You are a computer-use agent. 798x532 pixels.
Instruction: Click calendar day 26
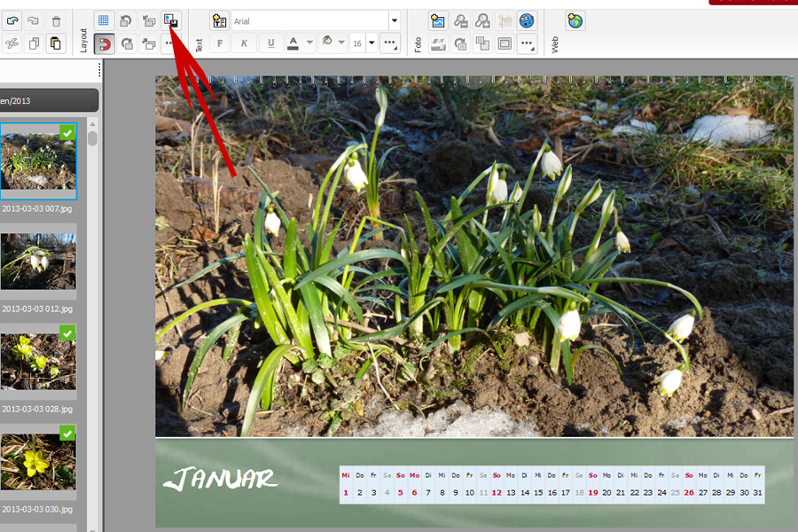click(x=689, y=493)
